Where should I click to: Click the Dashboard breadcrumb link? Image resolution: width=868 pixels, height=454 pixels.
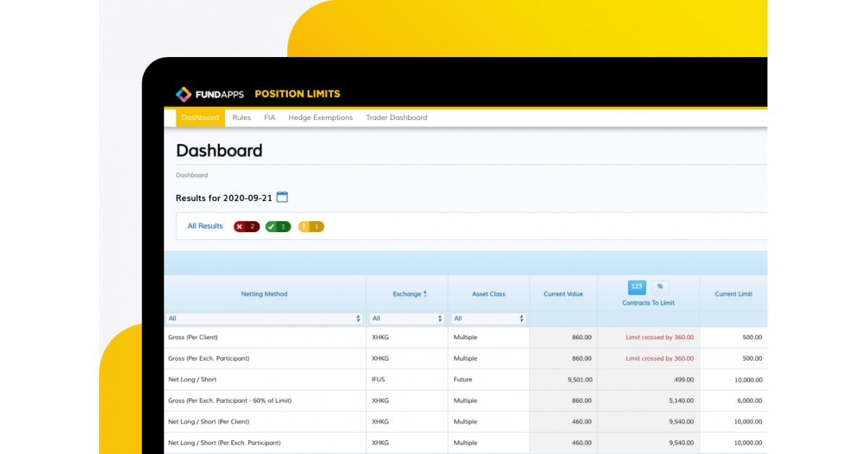(191, 175)
